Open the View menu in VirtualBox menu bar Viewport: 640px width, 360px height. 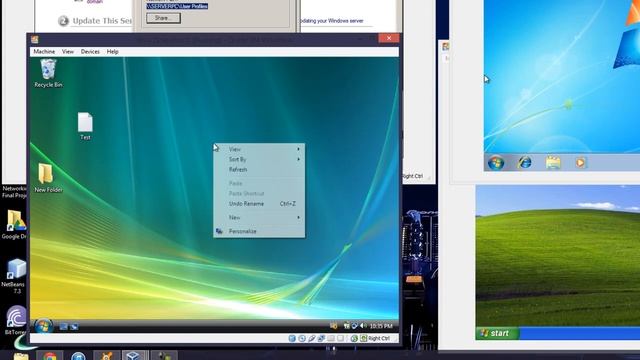point(68,52)
